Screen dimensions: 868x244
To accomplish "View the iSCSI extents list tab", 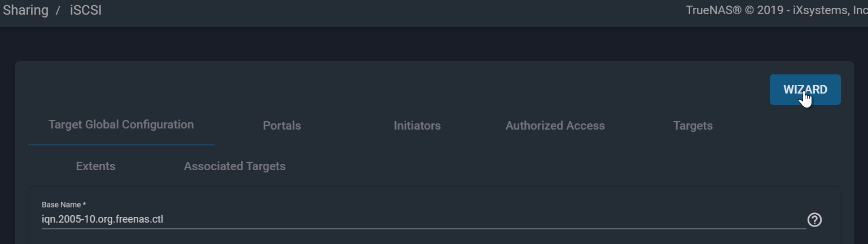I will coord(95,166).
